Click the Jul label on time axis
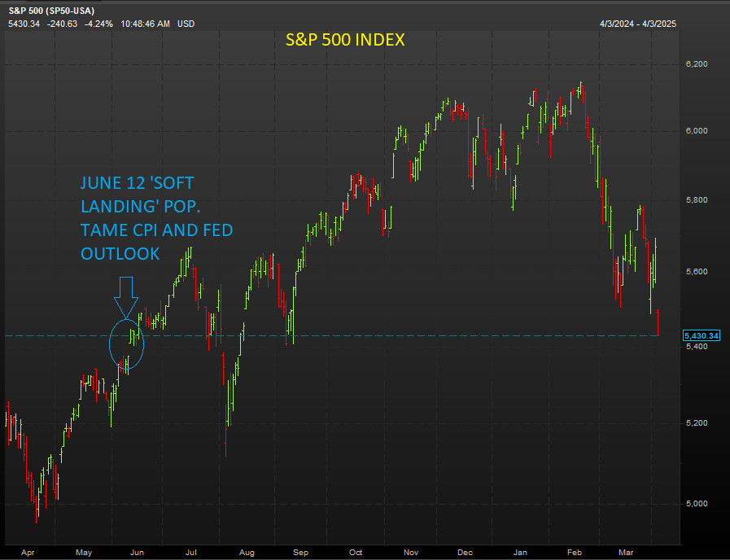Image resolution: width=730 pixels, height=560 pixels. coord(191,553)
